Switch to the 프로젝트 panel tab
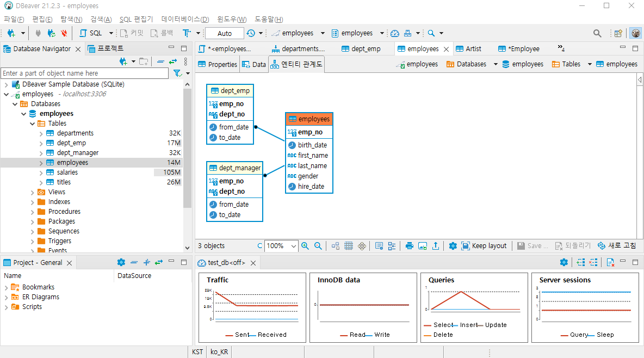This screenshot has height=358, width=644. (x=106, y=48)
